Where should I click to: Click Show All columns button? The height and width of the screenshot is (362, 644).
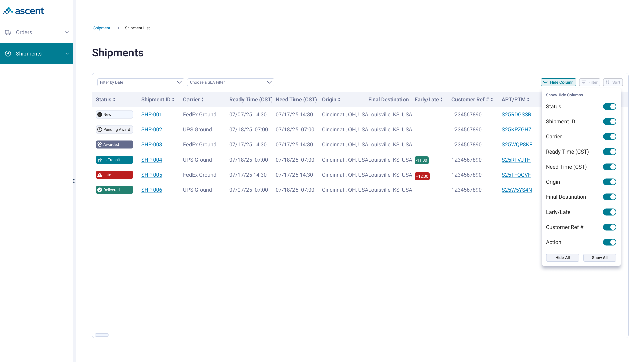pos(600,258)
